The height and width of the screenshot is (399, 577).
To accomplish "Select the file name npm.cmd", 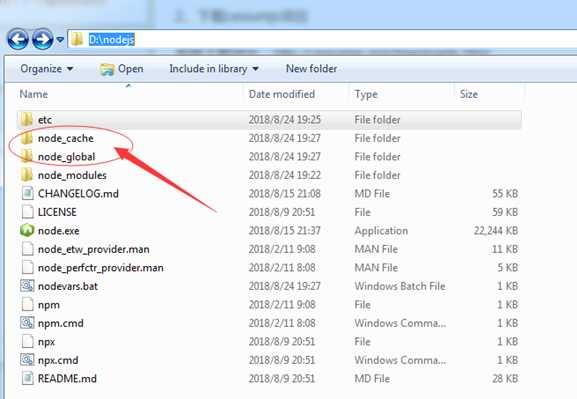I will point(60,323).
